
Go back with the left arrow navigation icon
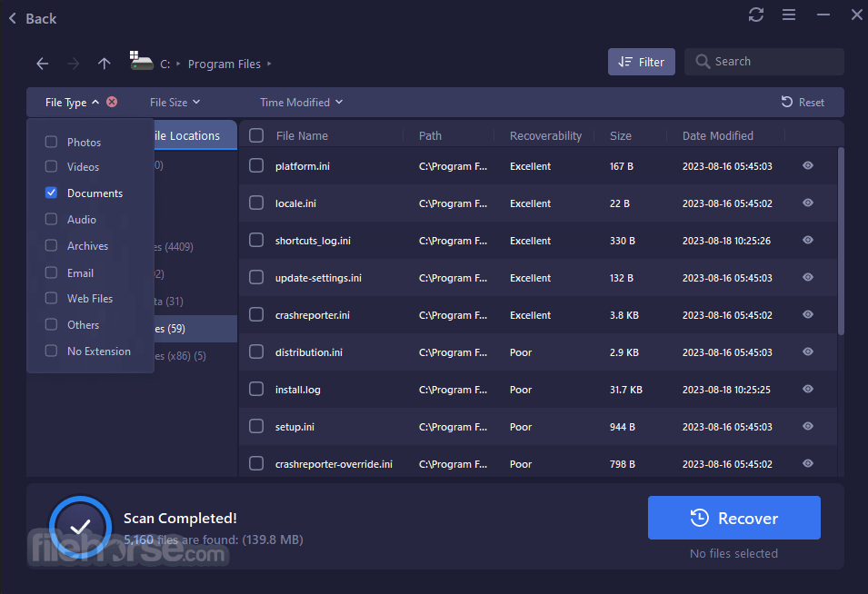(x=43, y=64)
